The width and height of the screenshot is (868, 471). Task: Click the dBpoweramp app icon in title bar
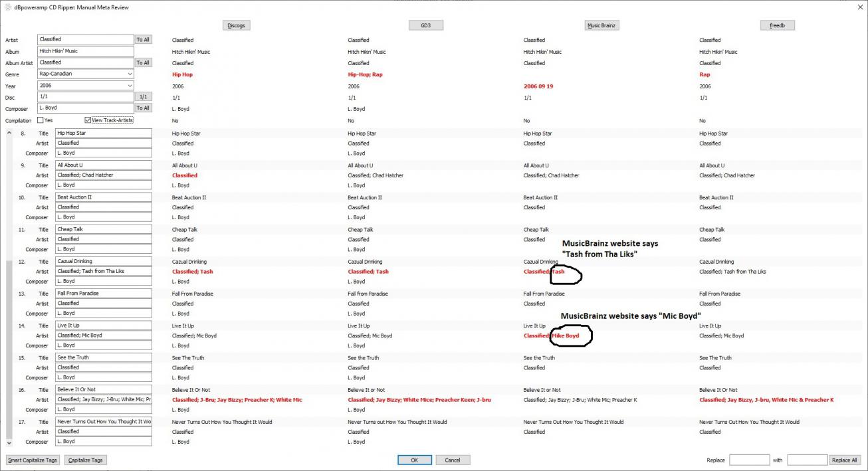pyautogui.click(x=7, y=7)
